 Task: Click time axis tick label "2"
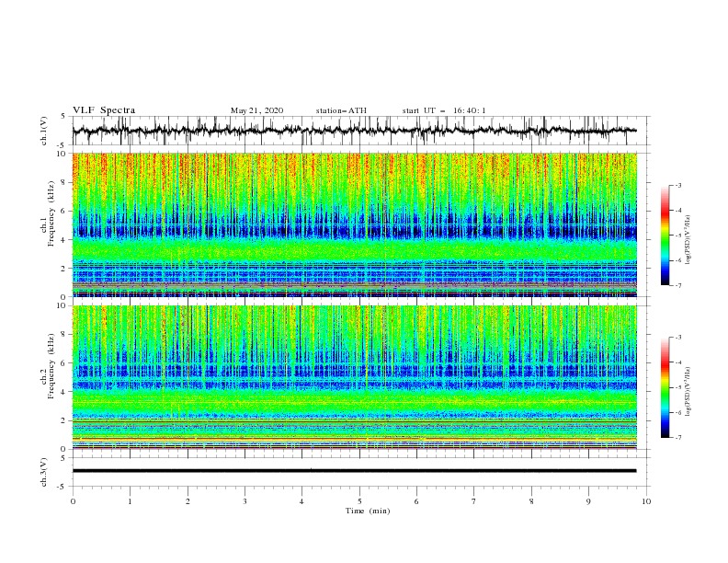(188, 501)
